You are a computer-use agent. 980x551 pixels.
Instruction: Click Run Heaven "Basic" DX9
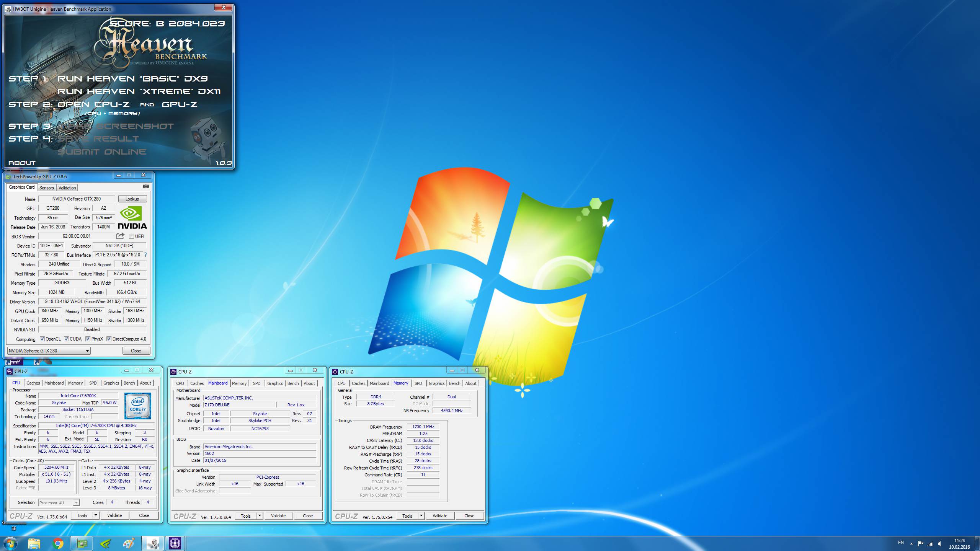132,79
